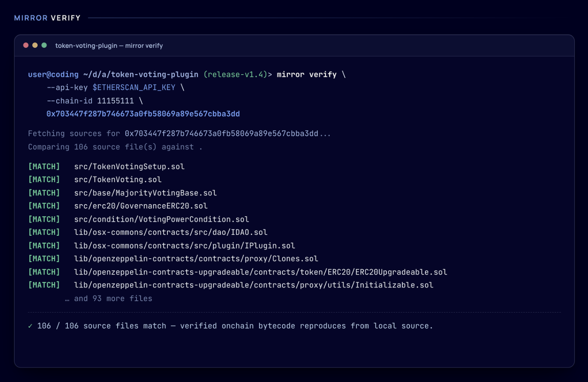Image resolution: width=588 pixels, height=382 pixels.
Task: Click the green checkmark before the summary line
Action: coord(30,326)
